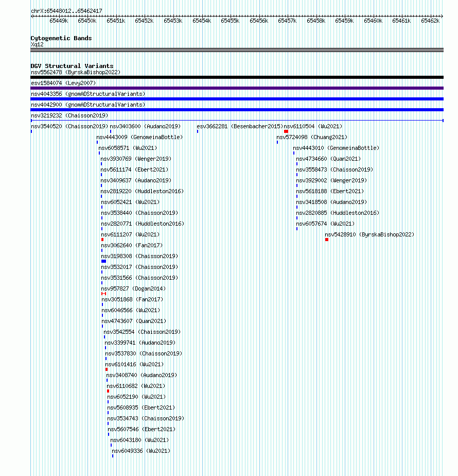Viewport: 458px width, 476px height.
Task: Open nsv4043356 (gnomADStructuralVariants) entry
Action: click(88, 94)
